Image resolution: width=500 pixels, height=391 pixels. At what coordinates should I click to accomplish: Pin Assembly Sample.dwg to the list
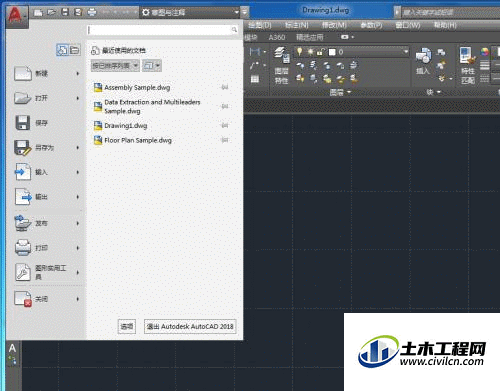point(225,87)
